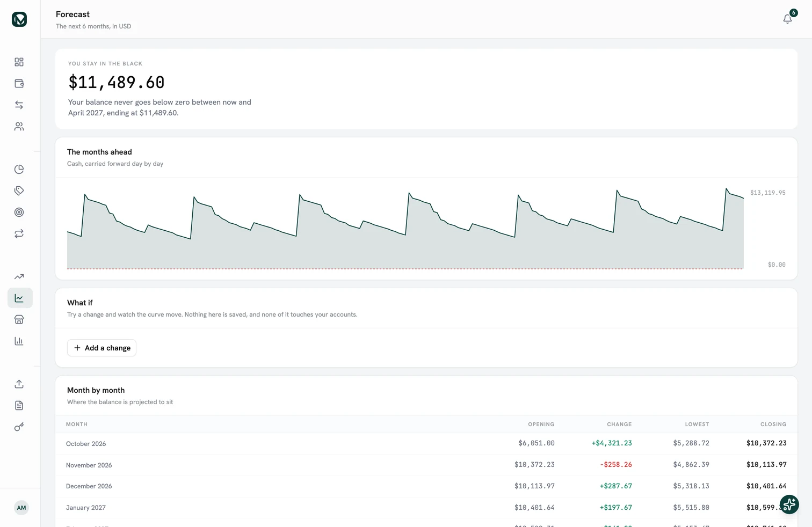Image resolution: width=812 pixels, height=527 pixels.
Task: Click the $13,119.95 chart axis label
Action: pyautogui.click(x=768, y=193)
